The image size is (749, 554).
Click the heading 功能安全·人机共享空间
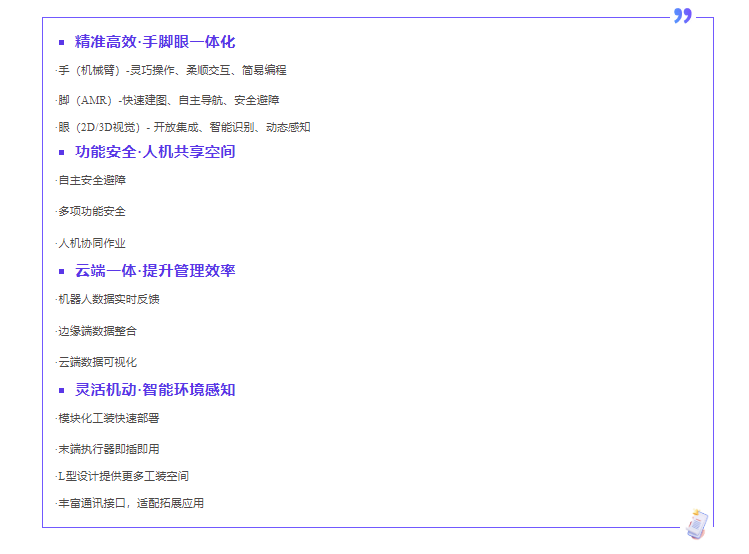click(x=155, y=152)
